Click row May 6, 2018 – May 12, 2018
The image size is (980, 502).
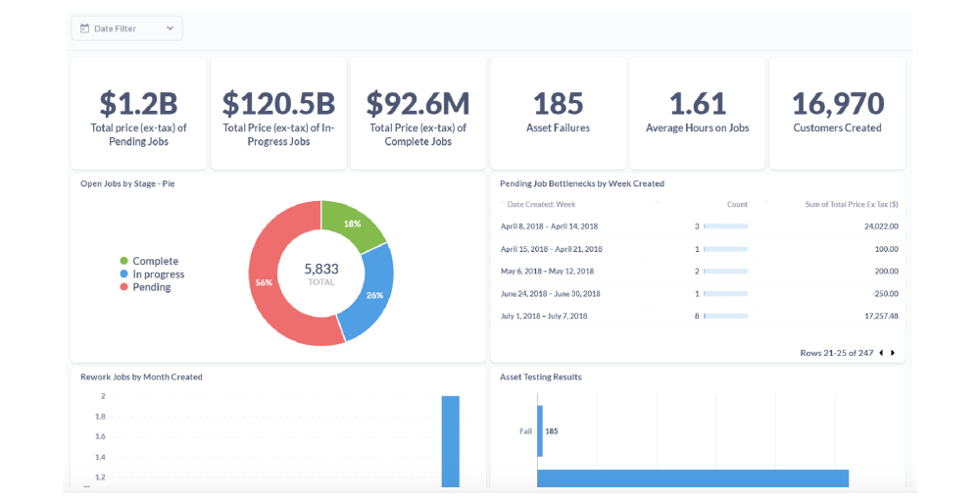point(699,272)
